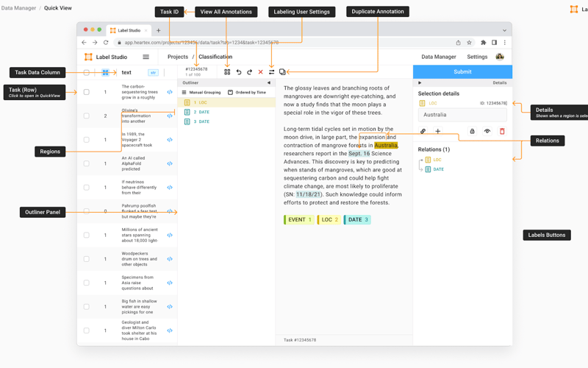Click the 'str' type badge in text column

click(153, 72)
